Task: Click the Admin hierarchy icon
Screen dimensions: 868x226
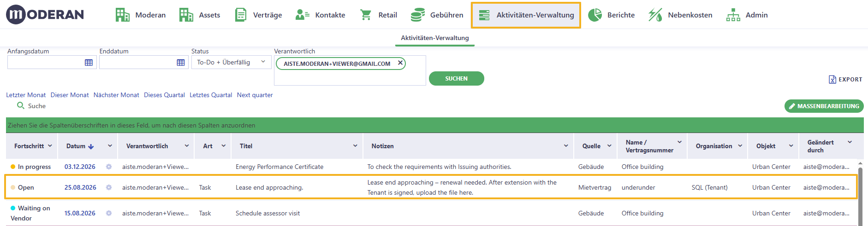Action: click(733, 15)
